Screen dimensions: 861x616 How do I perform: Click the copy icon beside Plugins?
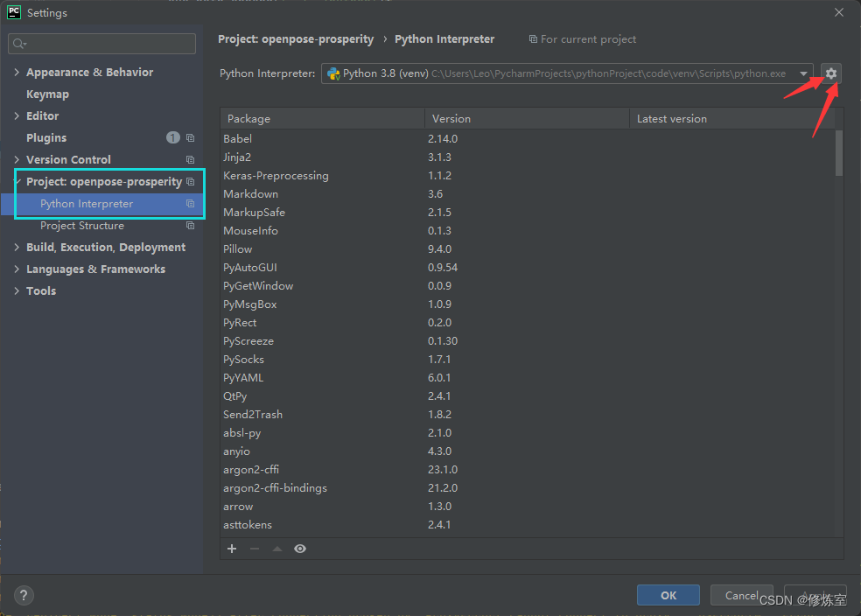[x=190, y=137]
